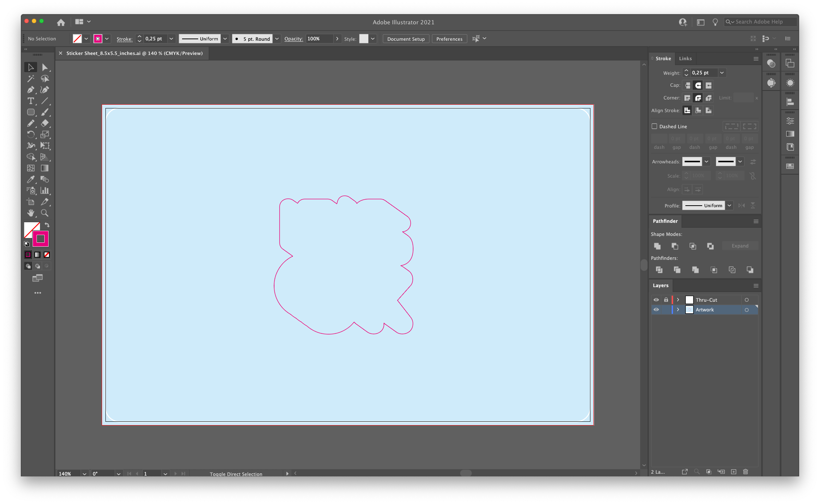The width and height of the screenshot is (820, 504).
Task: Select the Direct Selection tool
Action: click(45, 67)
